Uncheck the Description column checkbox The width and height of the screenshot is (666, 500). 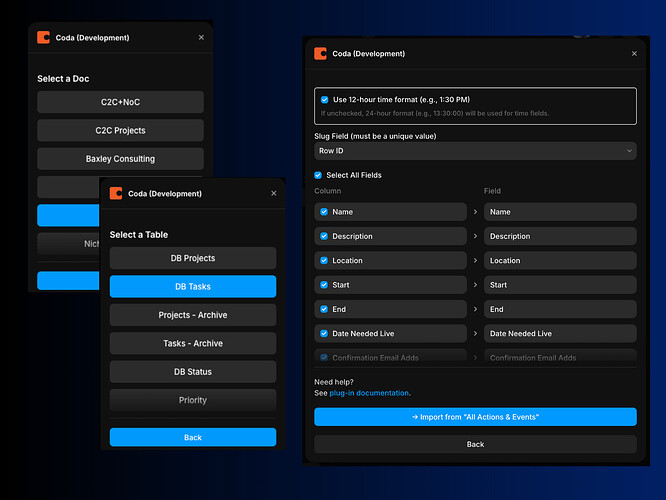click(324, 236)
